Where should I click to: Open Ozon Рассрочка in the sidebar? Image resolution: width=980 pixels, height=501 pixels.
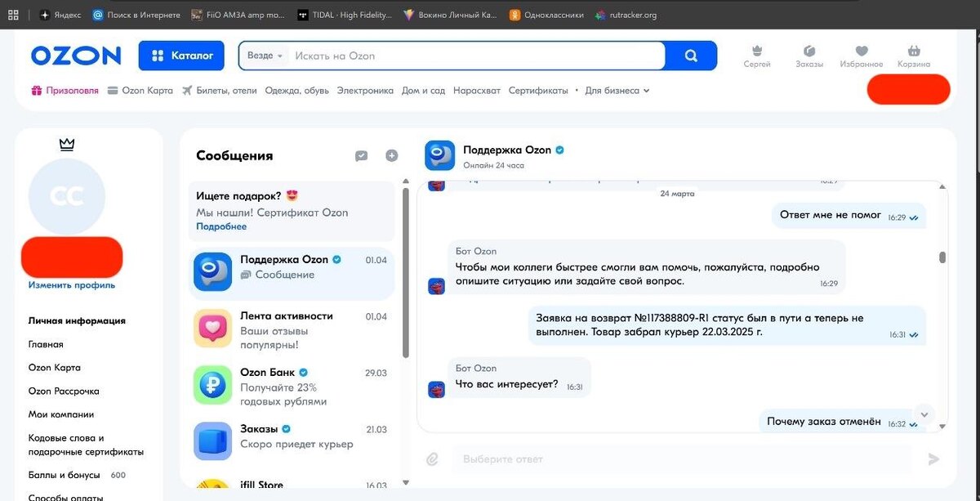[x=64, y=391]
